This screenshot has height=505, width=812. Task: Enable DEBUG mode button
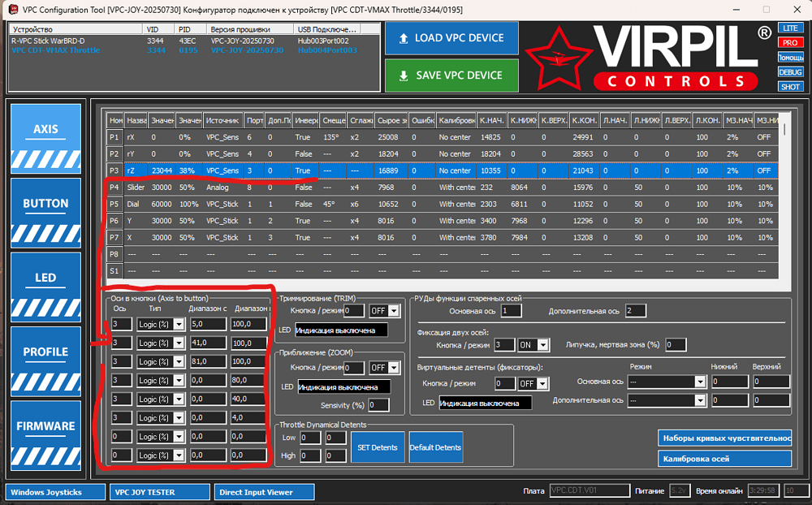click(790, 72)
